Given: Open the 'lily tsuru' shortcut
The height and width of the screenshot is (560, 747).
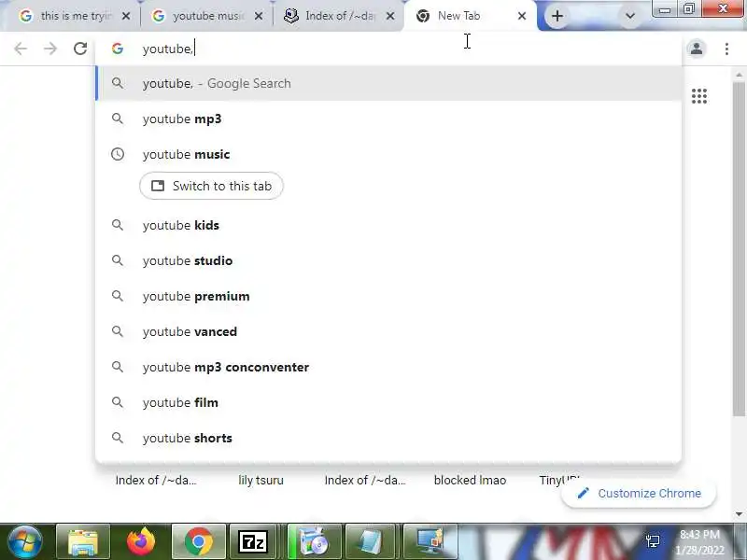Looking at the screenshot, I should coord(261,480).
